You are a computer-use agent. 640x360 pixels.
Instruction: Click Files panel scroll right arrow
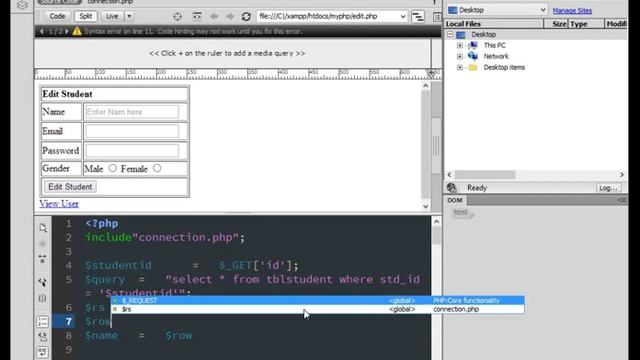[x=622, y=175]
